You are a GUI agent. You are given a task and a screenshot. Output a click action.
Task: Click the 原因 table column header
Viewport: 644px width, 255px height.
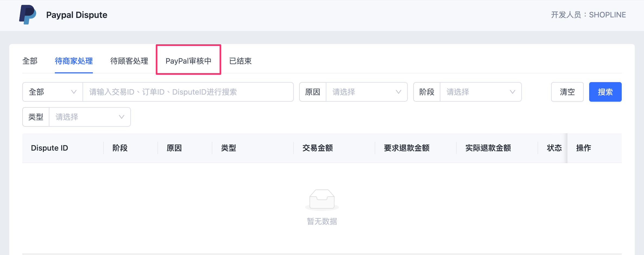pyautogui.click(x=174, y=148)
